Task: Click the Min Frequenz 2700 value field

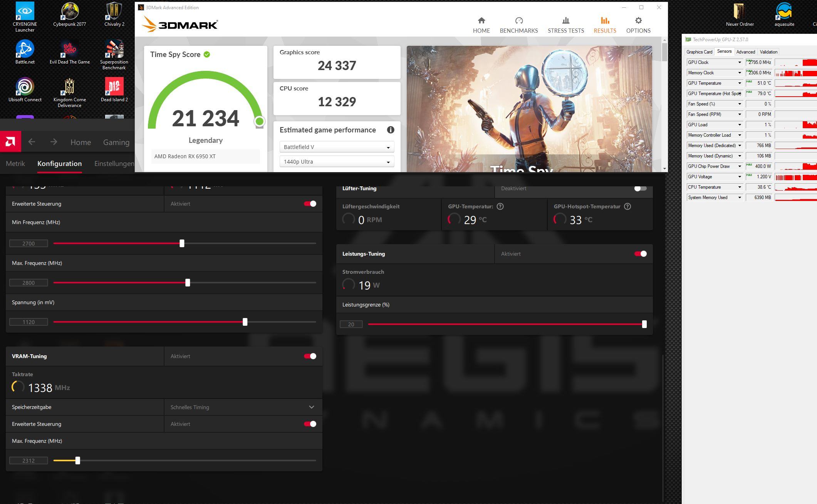Action: pyautogui.click(x=29, y=243)
